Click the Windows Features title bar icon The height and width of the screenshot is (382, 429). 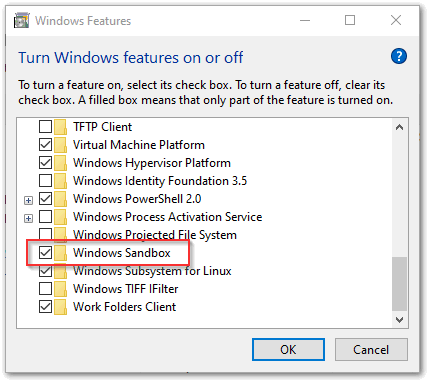22,20
